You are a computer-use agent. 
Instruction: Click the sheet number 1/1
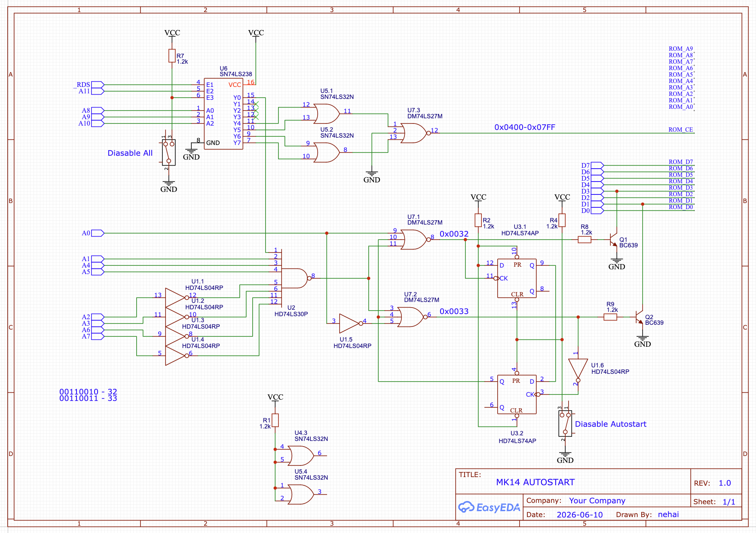729,502
